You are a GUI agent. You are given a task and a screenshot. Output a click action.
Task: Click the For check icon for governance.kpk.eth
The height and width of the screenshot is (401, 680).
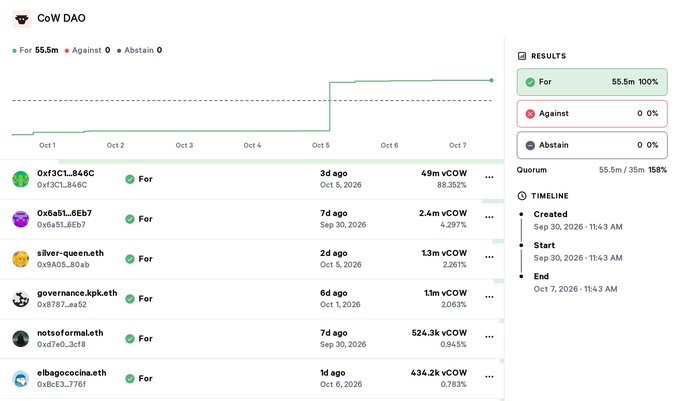point(130,299)
